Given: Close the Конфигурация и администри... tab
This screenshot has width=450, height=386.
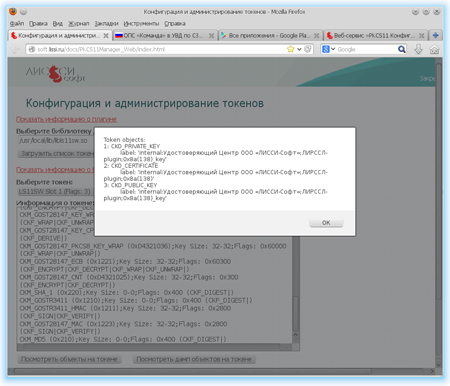Looking at the screenshot, I should click(106, 35).
